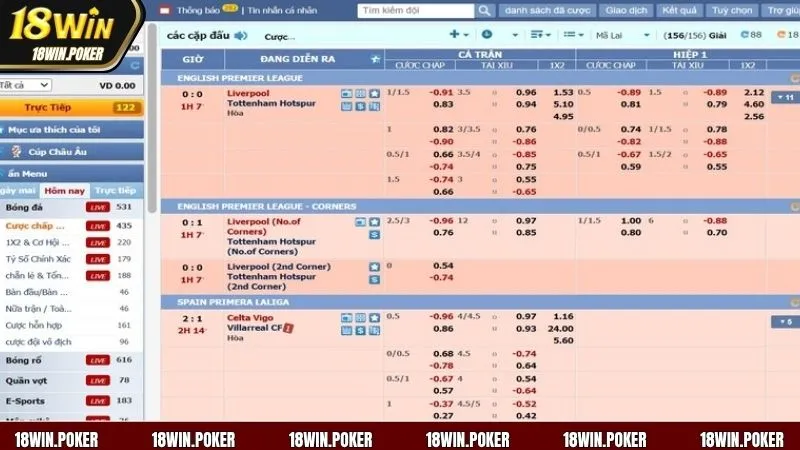Toggle the LIVE badge beside Bóng rổ

[x=97, y=360]
